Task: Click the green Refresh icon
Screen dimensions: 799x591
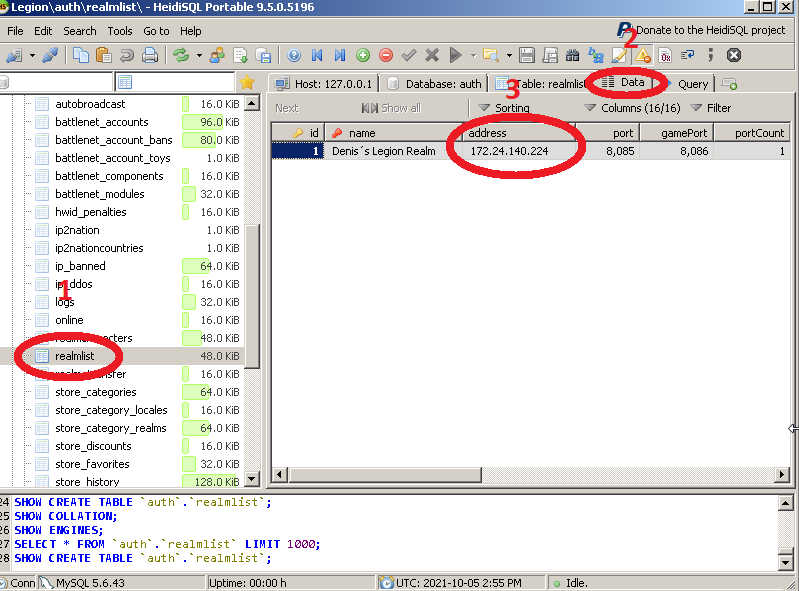Action: 181,56
